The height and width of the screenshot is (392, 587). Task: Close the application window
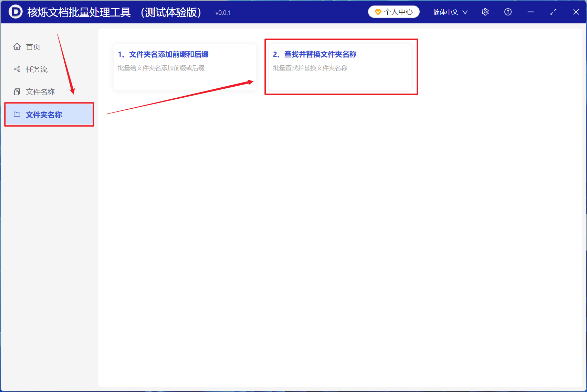point(576,12)
